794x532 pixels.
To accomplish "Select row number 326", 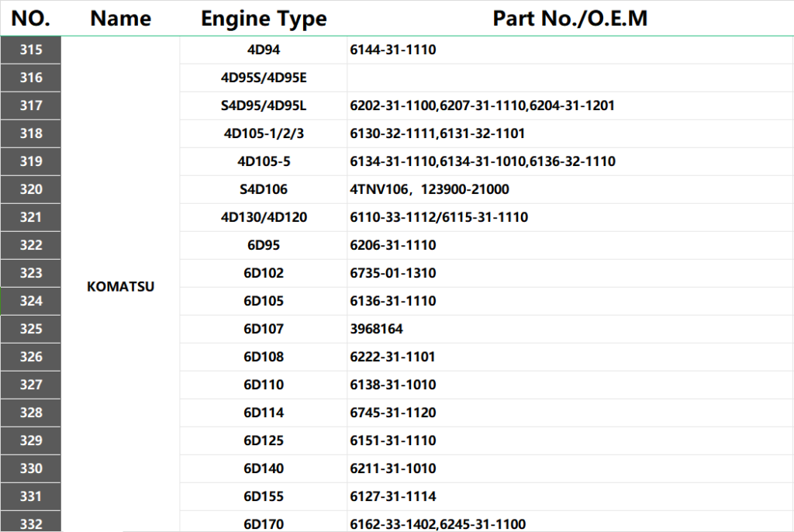I will [31, 357].
